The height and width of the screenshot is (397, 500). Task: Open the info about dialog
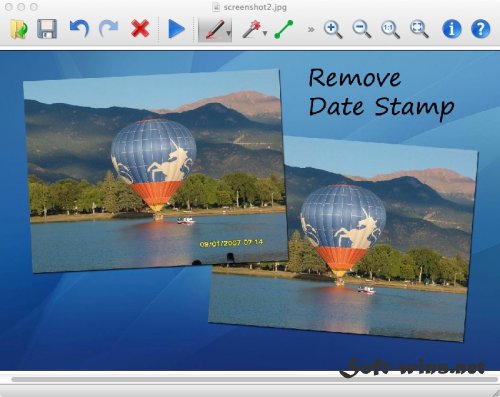[x=452, y=29]
